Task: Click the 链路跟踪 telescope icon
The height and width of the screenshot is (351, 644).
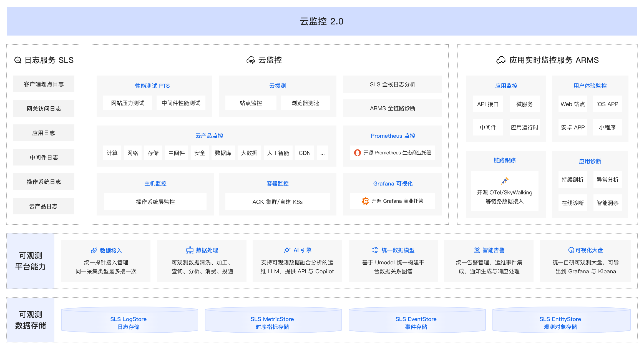Action: coord(505,180)
